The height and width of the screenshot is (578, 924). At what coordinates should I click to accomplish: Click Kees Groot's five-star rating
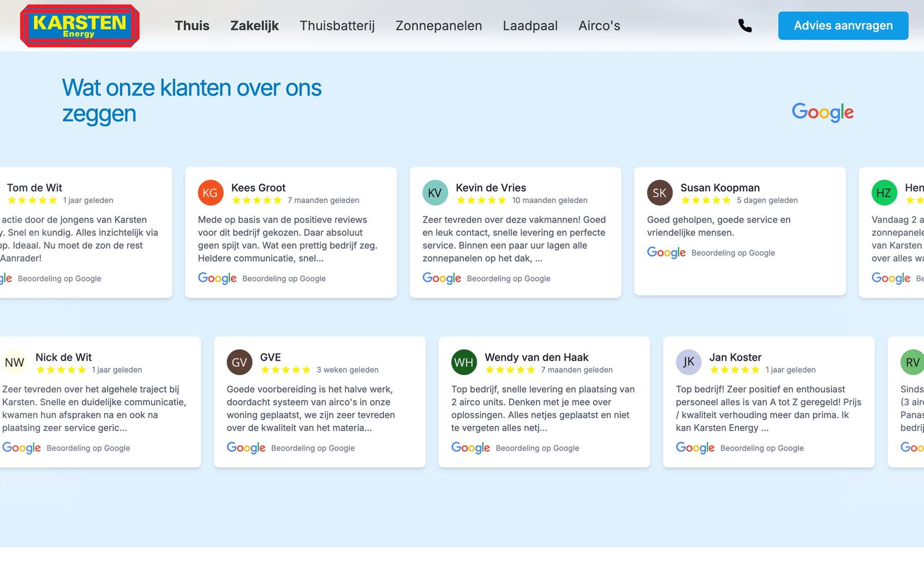(257, 200)
